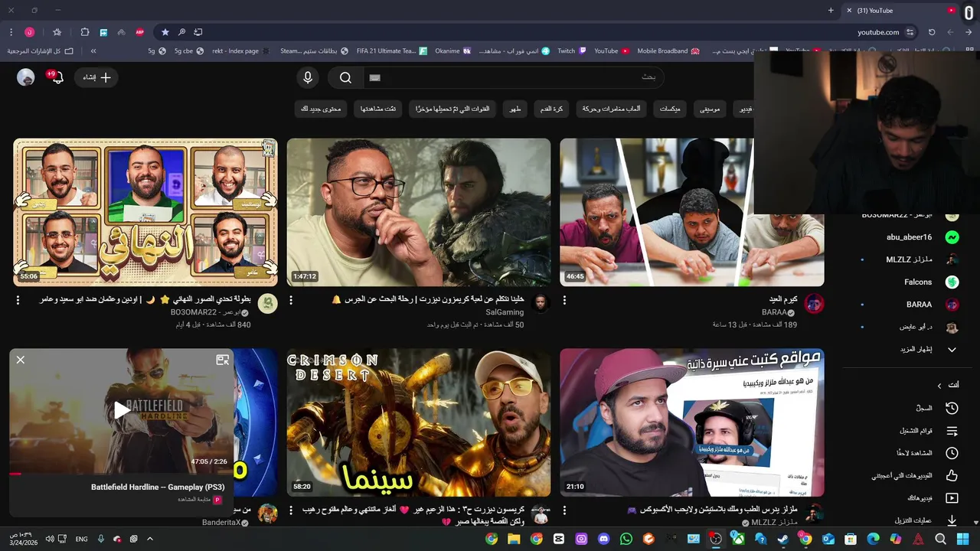The image size is (980, 551).
Task: Select the كرة القدم (football) filter chip
Action: [x=551, y=109]
